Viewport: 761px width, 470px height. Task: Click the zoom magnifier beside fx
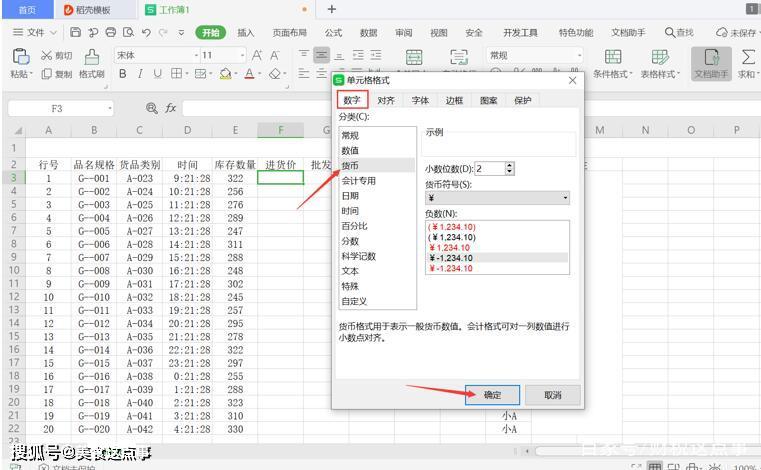coord(151,108)
